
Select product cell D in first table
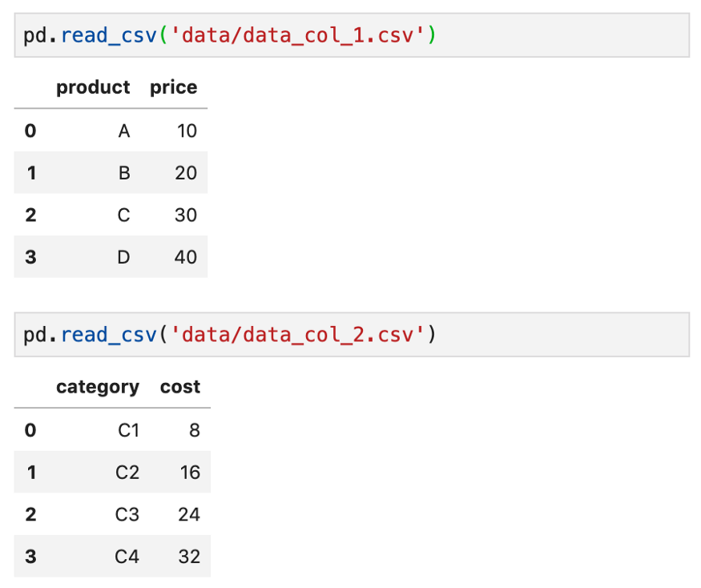123,257
